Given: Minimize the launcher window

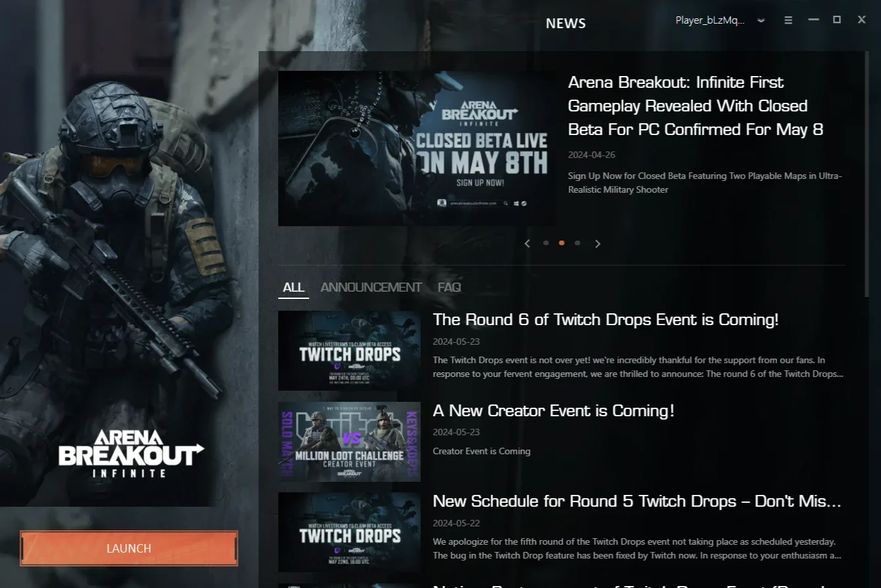Looking at the screenshot, I should click(813, 20).
